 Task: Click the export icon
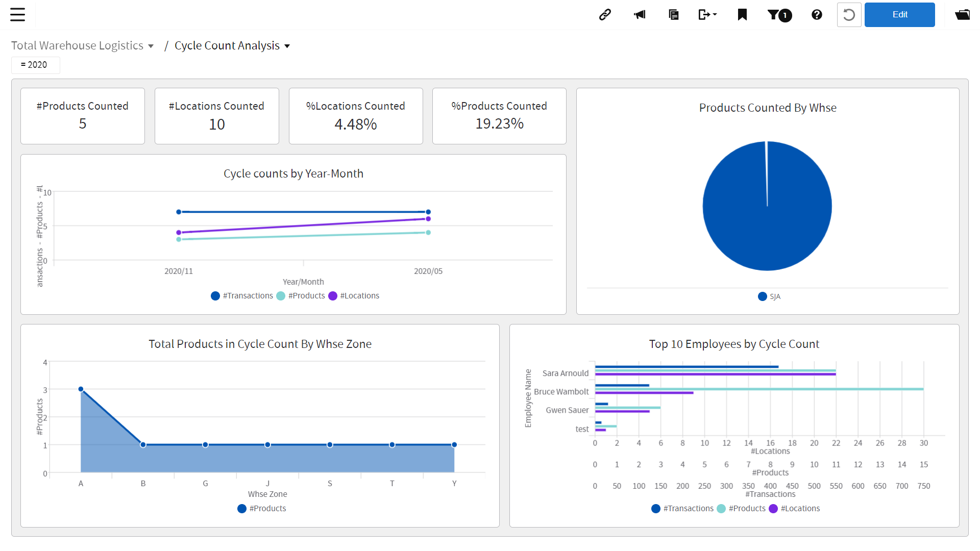705,15
